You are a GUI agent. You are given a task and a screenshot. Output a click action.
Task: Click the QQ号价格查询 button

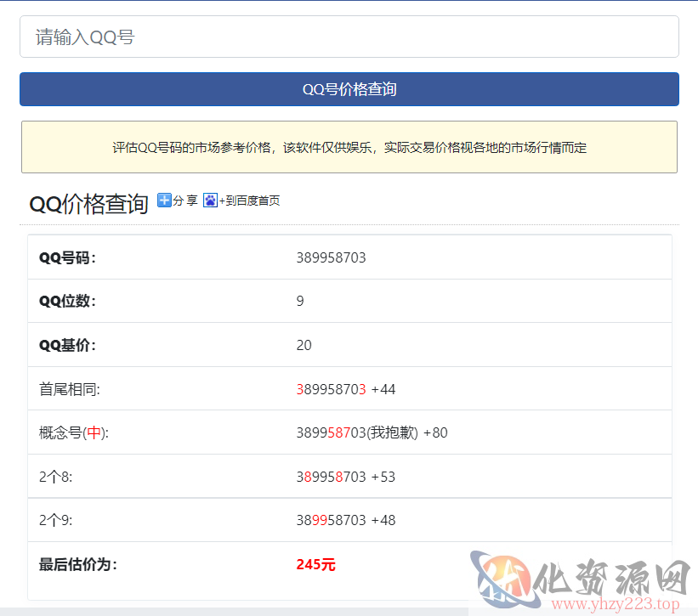[x=349, y=89]
